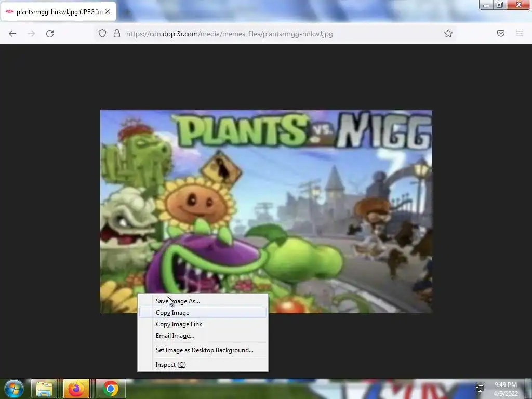Switch to Firefox on the taskbar
Screen dimensions: 532x399
76,389
